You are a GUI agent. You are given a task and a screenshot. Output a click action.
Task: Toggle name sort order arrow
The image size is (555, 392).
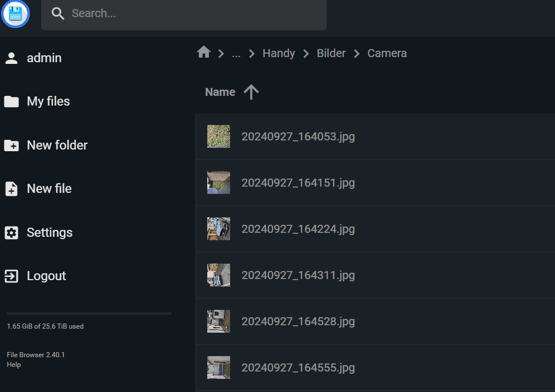[x=251, y=92]
